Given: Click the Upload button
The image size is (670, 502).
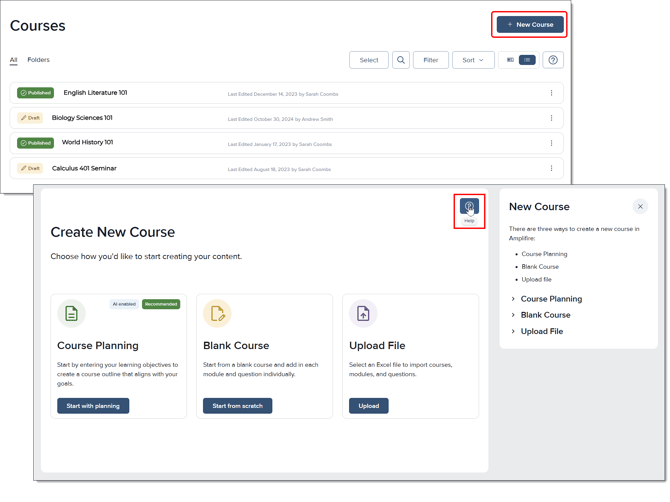Looking at the screenshot, I should point(369,406).
